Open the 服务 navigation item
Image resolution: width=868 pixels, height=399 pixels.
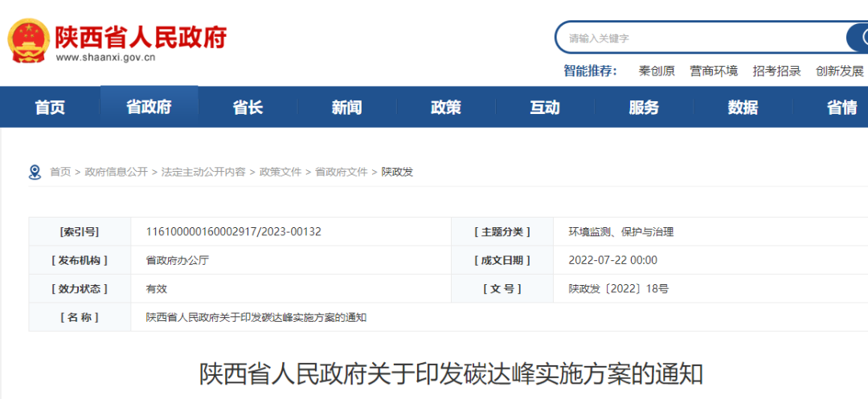tap(644, 108)
